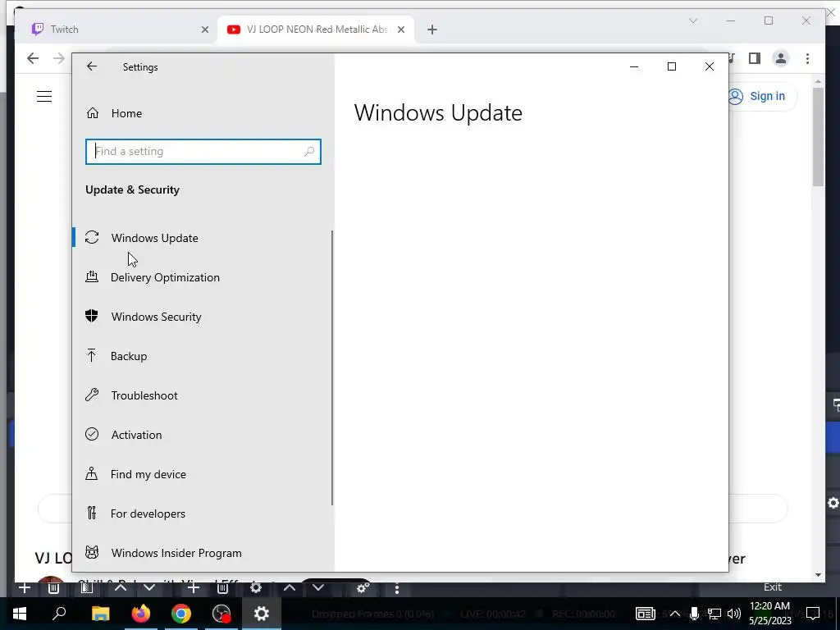Viewport: 840px width, 630px height.
Task: Click the Chrome icon in the taskbar
Action: coord(181,614)
